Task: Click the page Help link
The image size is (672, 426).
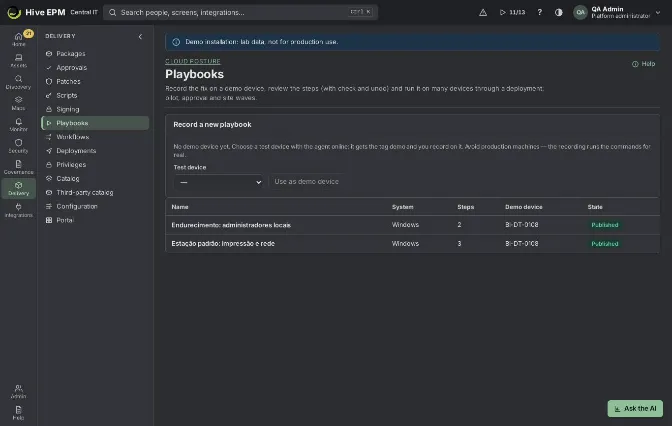Action: point(643,64)
